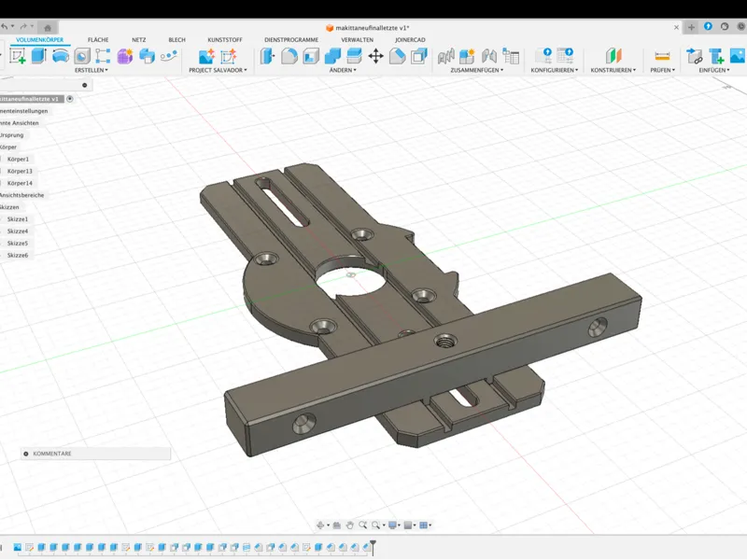Select the Press Pull tool
The image size is (747, 560).
click(268, 56)
